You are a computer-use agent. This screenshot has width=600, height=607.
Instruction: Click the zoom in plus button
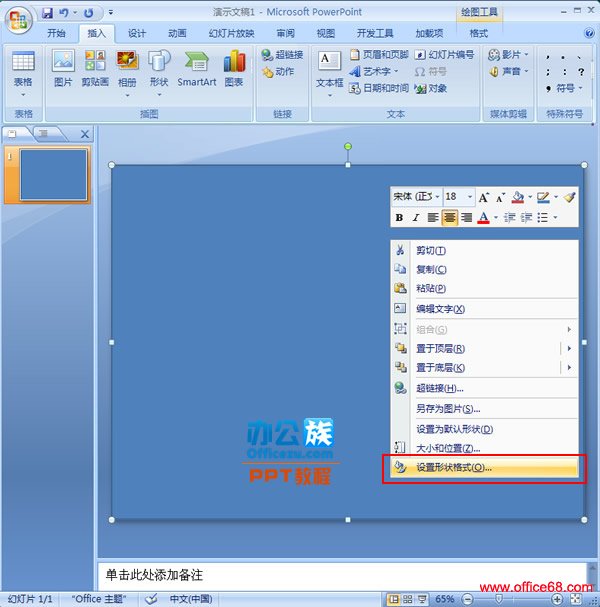click(557, 599)
